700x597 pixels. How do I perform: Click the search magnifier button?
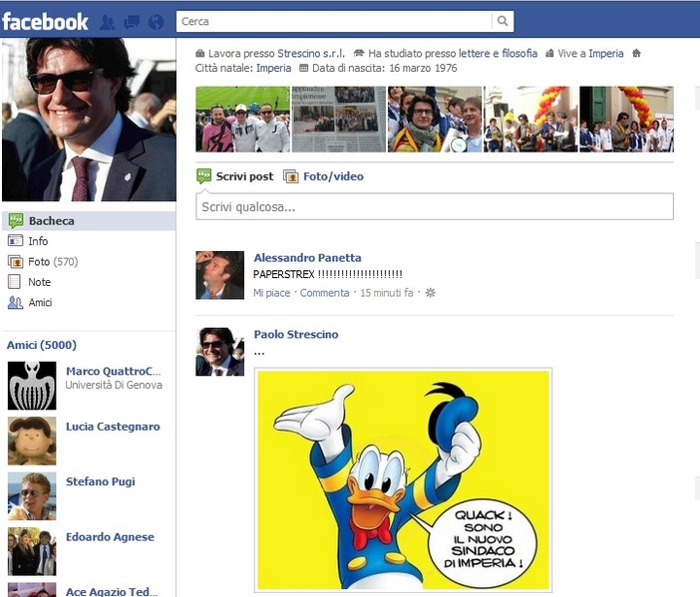coord(503,21)
